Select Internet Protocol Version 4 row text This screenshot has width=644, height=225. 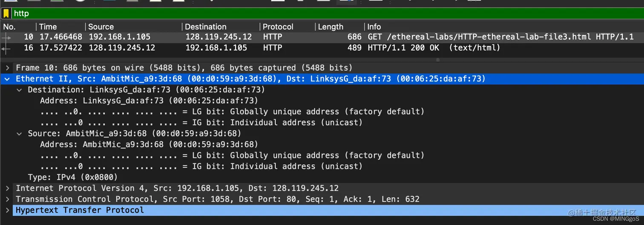pyautogui.click(x=177, y=188)
